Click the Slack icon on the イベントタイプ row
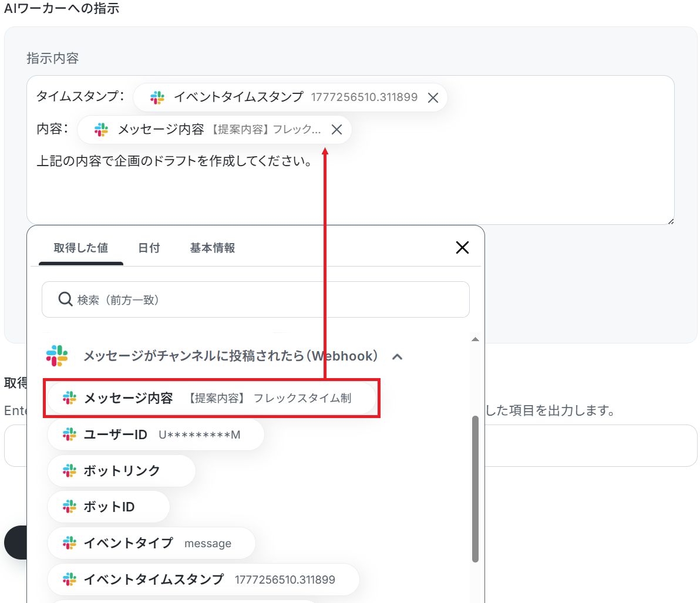This screenshot has height=603, width=700. coord(69,543)
